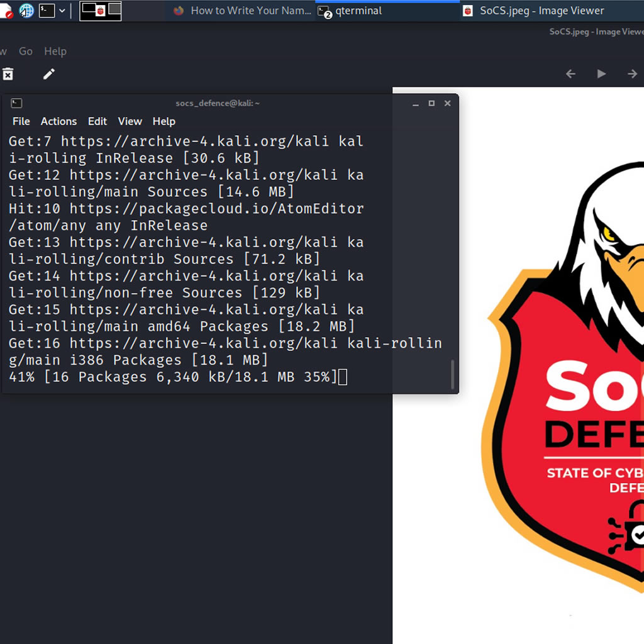Start slideshow with the play button
644x644 pixels.
click(601, 74)
